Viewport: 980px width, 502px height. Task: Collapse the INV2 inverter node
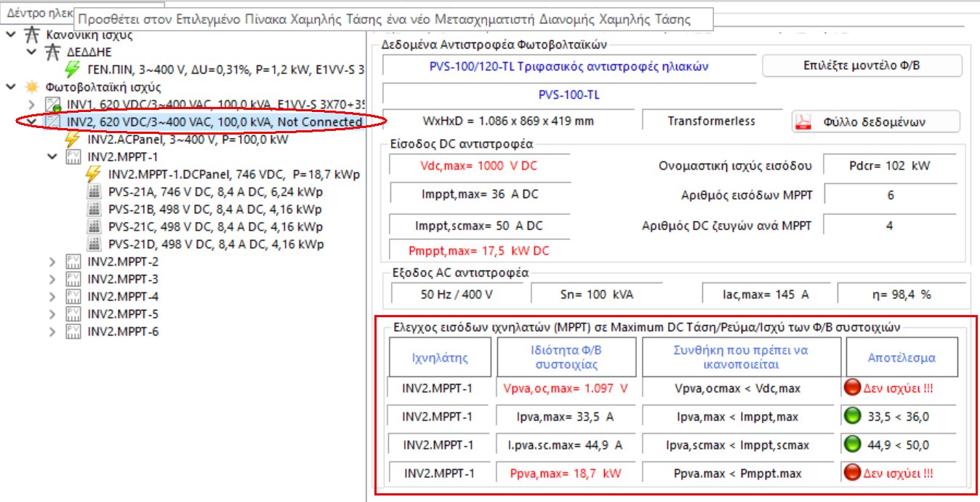point(31,122)
